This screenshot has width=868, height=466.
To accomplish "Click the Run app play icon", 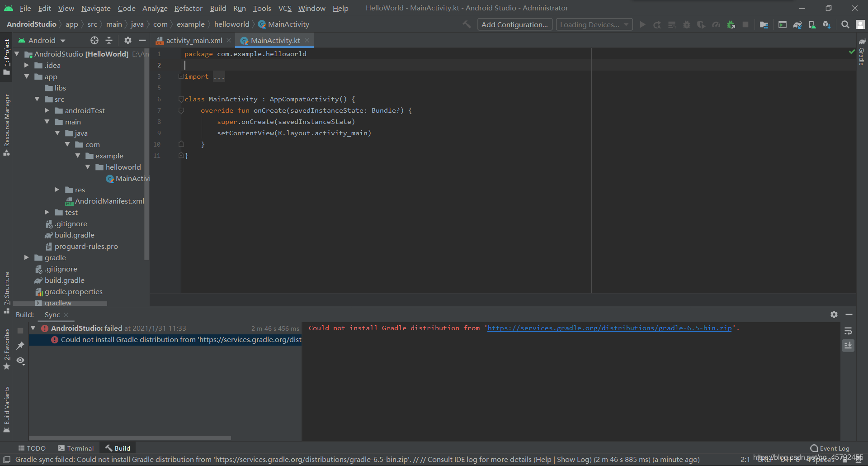I will click(x=642, y=24).
